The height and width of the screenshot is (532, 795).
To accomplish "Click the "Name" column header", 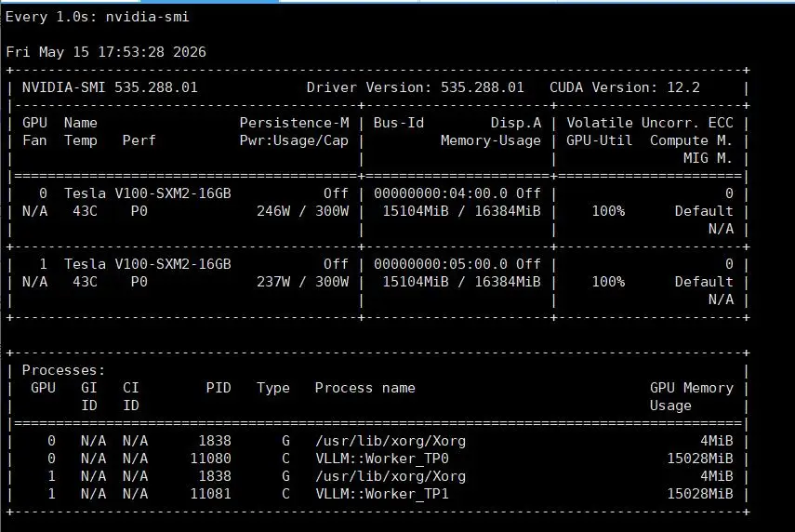I will [81, 123].
